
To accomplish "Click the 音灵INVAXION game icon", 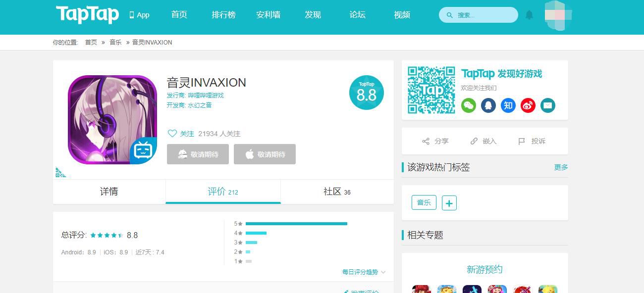I will tap(112, 120).
